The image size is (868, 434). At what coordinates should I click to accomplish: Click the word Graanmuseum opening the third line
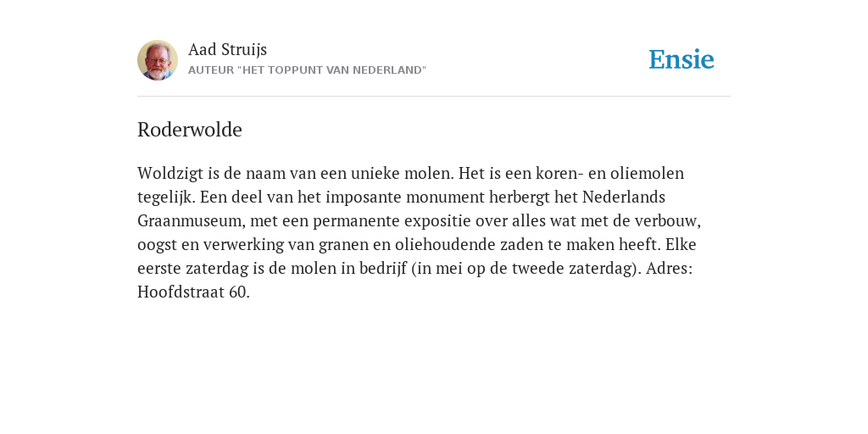pyautogui.click(x=192, y=221)
